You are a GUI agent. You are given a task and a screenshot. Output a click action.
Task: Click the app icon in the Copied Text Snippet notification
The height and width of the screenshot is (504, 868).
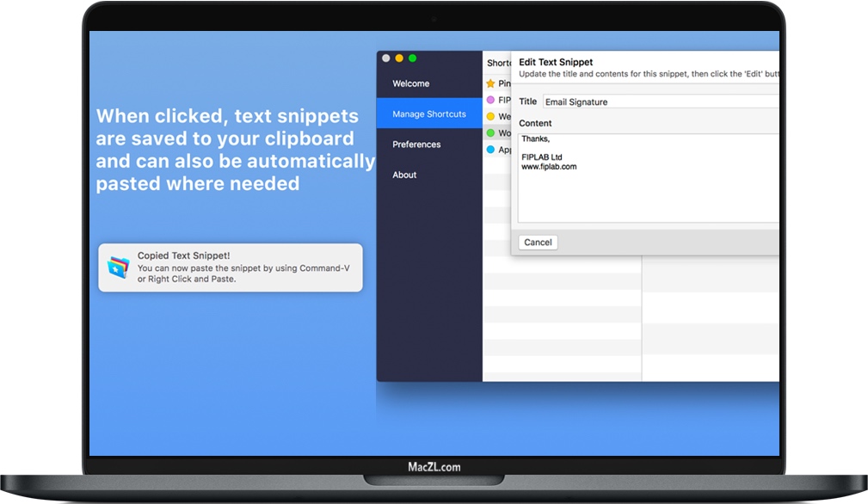pos(116,267)
